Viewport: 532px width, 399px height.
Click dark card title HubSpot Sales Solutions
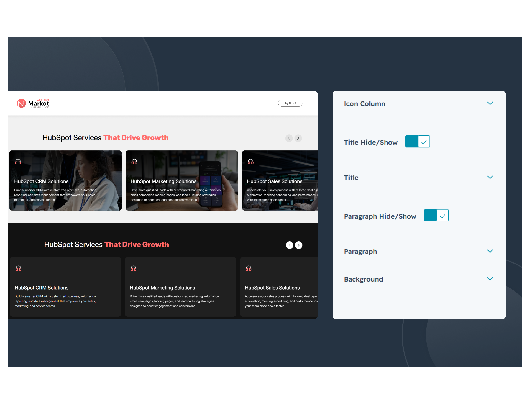coord(272,288)
